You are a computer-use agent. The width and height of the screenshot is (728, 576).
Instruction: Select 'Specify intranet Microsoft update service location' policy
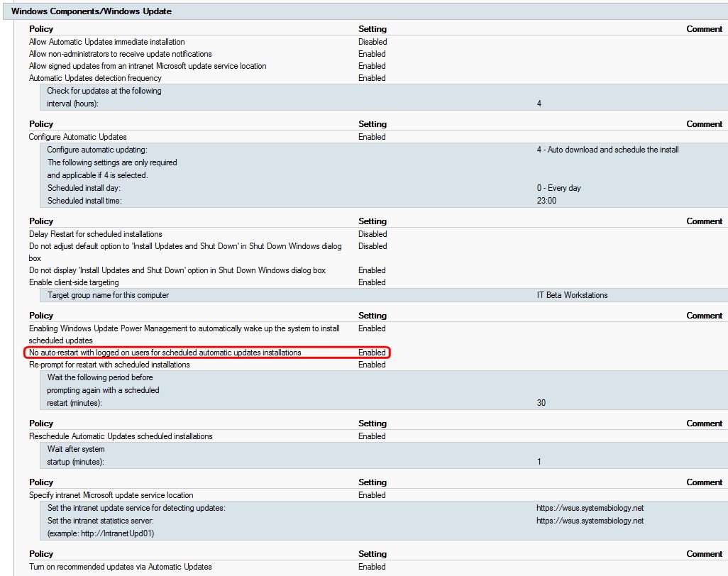point(111,495)
